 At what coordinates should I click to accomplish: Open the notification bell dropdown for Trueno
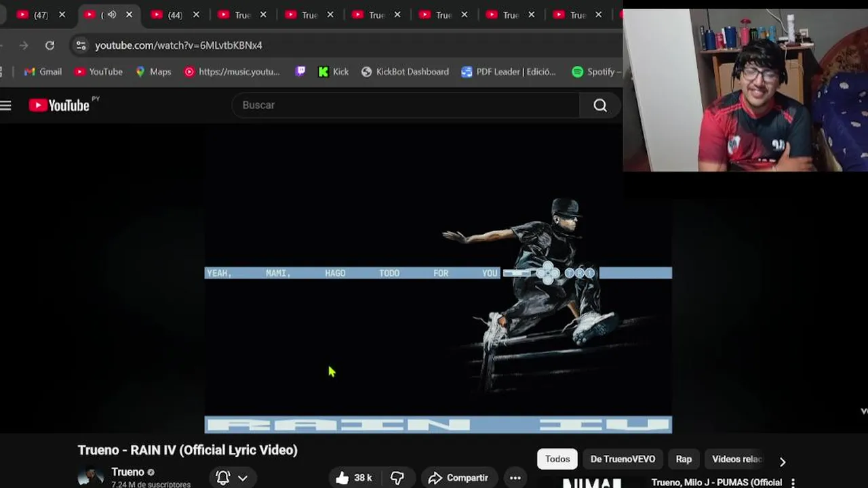click(232, 478)
